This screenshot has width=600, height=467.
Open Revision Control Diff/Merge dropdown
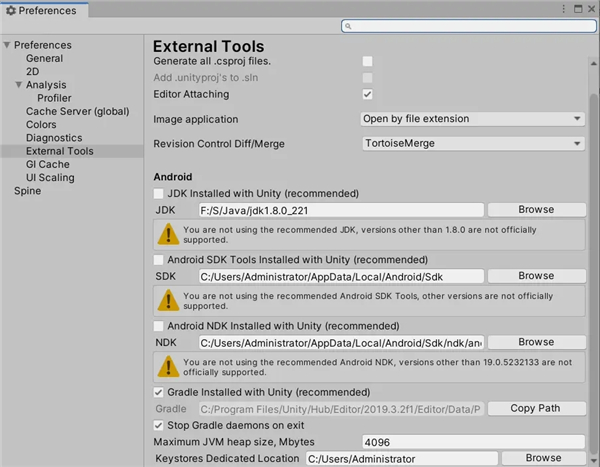pos(472,144)
